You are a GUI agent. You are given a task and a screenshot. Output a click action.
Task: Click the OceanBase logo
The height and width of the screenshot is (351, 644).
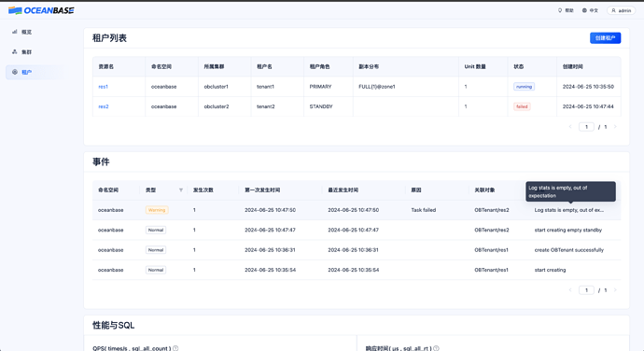(41, 10)
